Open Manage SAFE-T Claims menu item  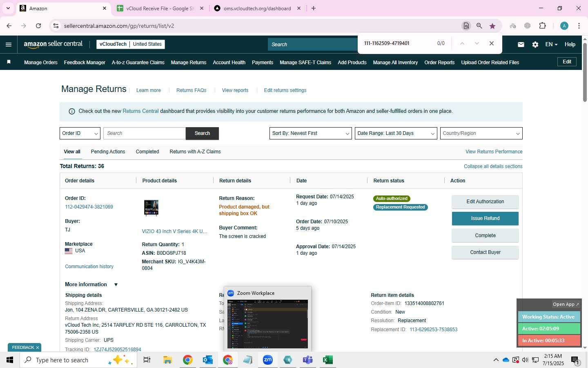pos(305,63)
